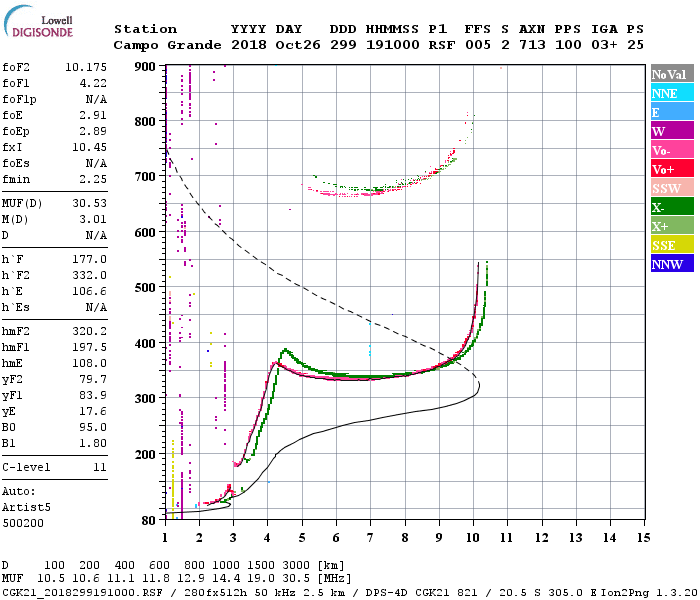Select the Vo- pink legend swatch
The width and height of the screenshot is (700, 600).
672,150
